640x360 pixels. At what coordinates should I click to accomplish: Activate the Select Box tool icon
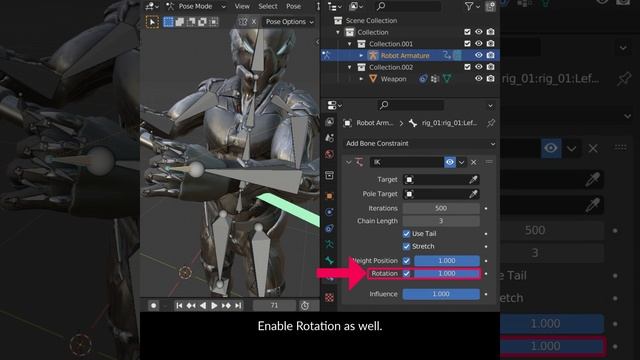[152, 22]
